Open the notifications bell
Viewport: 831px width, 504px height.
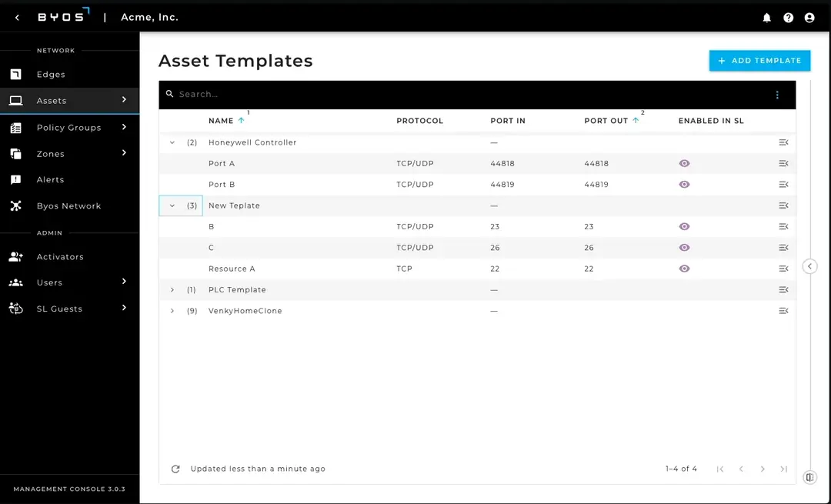coord(767,18)
